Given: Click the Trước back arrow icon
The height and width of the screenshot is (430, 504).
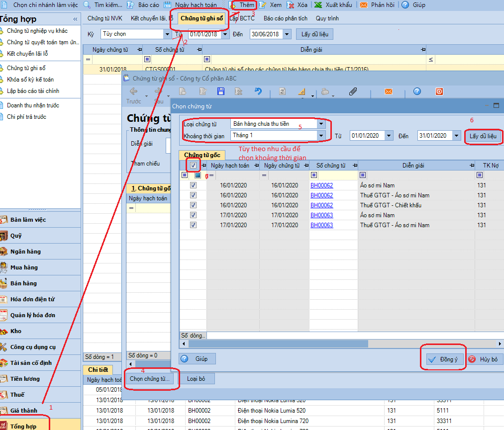Looking at the screenshot, I should coord(134,91).
